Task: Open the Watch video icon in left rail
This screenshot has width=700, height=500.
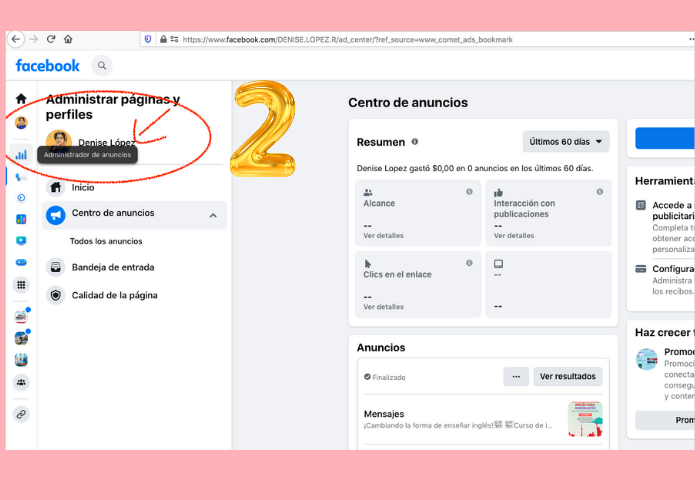Action: (21, 241)
